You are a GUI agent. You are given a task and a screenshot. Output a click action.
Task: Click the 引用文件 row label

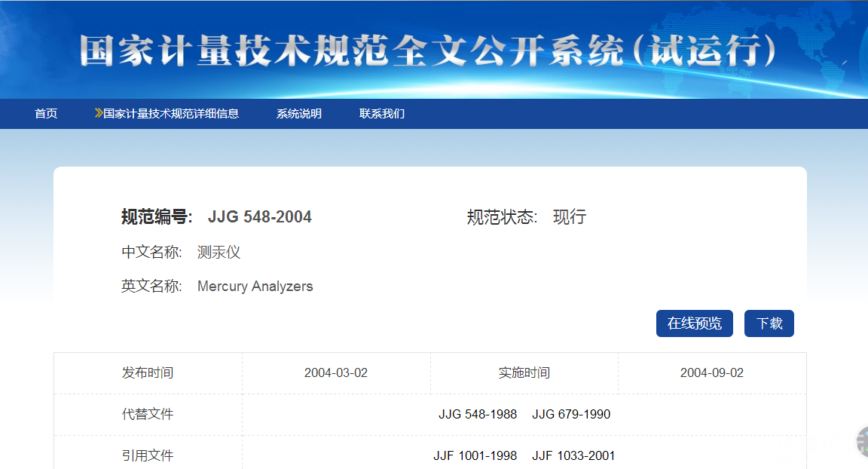pyautogui.click(x=148, y=455)
